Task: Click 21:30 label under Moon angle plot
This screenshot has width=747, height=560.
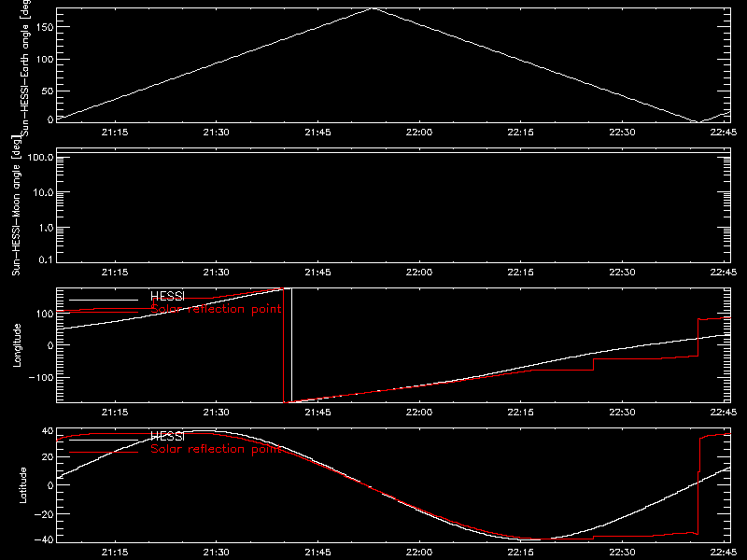Action: (217, 273)
